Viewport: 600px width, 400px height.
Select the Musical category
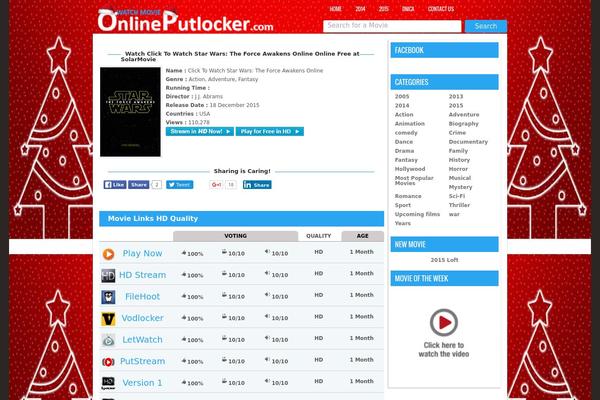(460, 178)
